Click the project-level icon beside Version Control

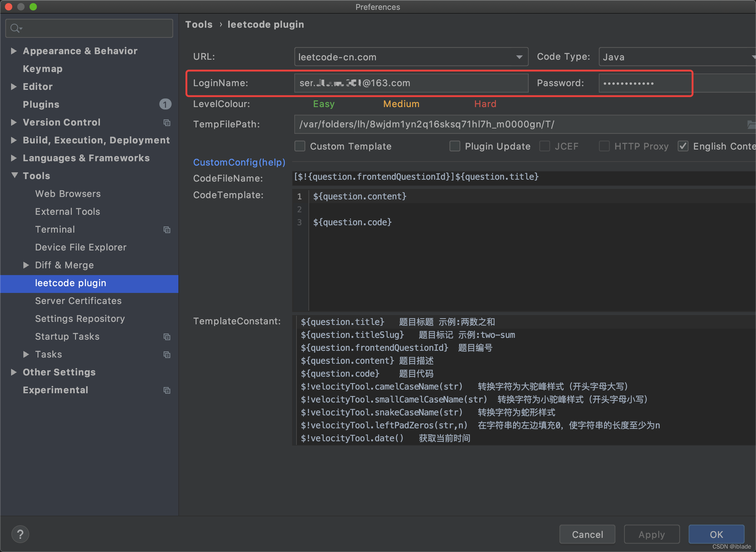(167, 123)
